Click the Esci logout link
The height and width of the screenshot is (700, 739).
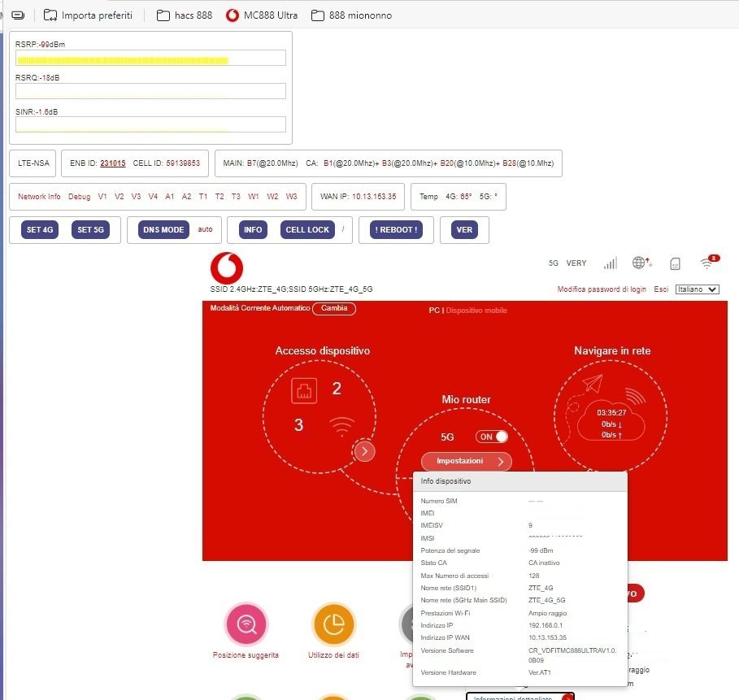(x=661, y=289)
